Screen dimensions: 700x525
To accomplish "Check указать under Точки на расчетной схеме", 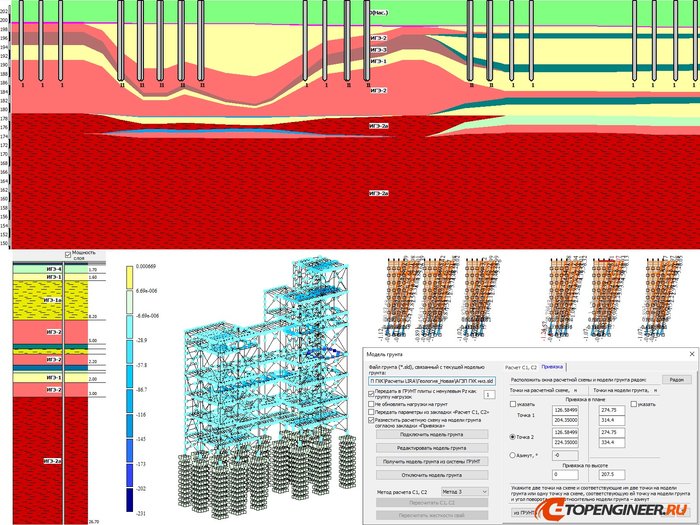I will [x=513, y=404].
